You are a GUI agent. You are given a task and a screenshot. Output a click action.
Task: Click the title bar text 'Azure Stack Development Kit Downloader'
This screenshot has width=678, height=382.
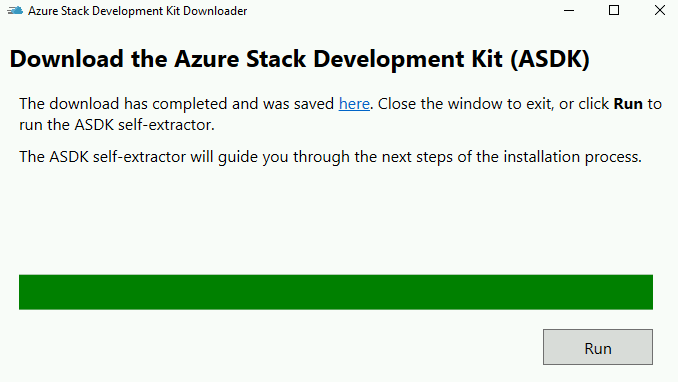click(138, 11)
